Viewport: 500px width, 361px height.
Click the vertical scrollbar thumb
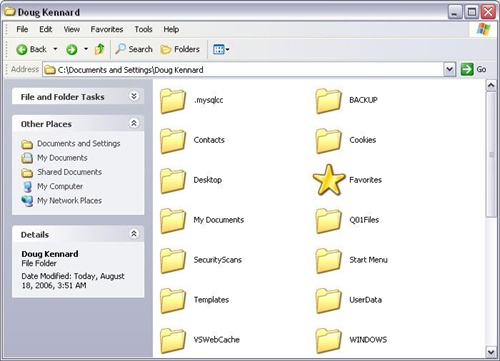click(491, 155)
